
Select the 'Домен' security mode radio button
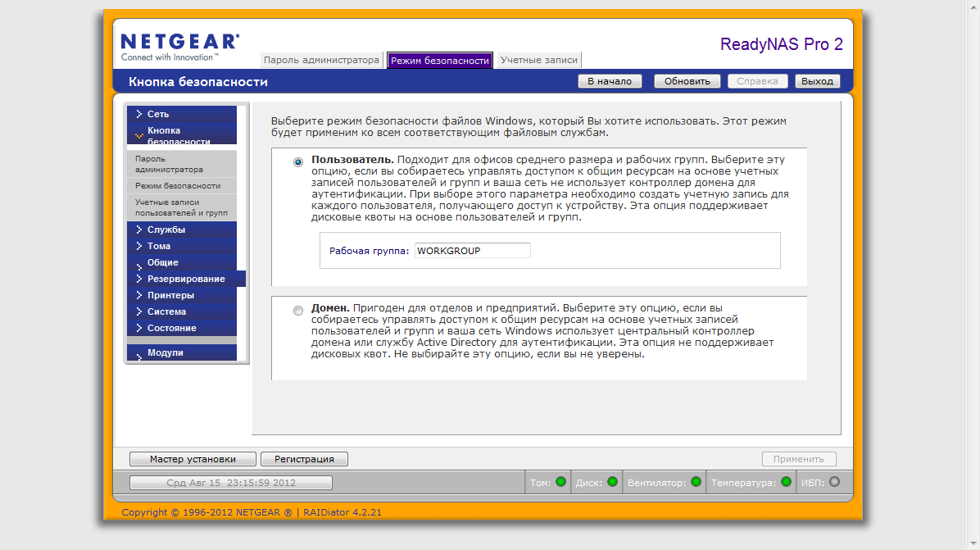pos(298,311)
